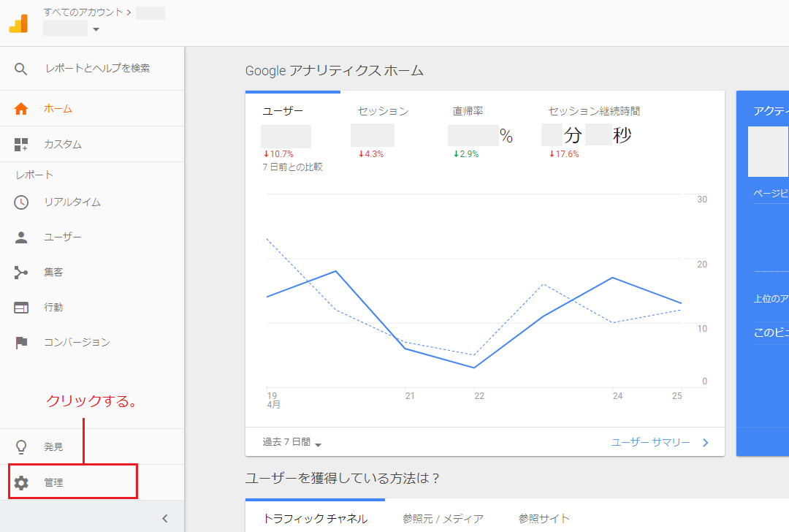Open ホーム in the sidebar
This screenshot has height=532, width=789.
click(92, 109)
